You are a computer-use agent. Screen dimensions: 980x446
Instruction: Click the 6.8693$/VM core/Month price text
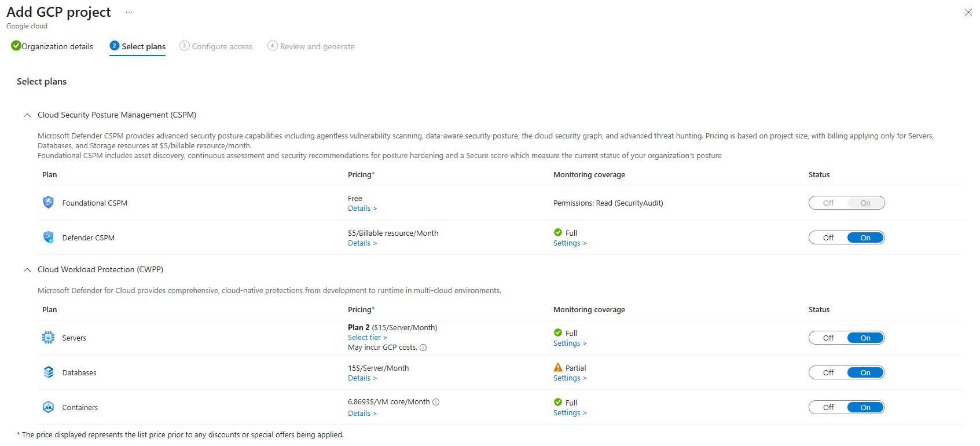[389, 402]
